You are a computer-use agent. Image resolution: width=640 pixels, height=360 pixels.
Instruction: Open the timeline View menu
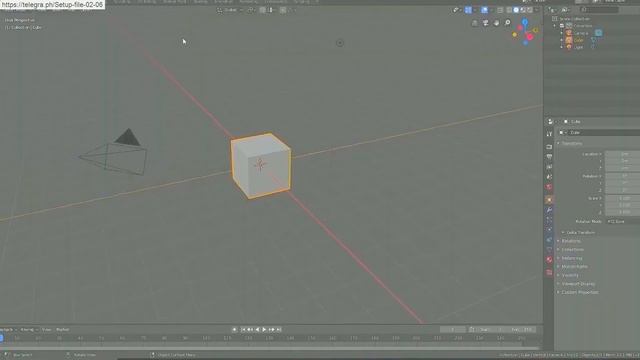47,329
